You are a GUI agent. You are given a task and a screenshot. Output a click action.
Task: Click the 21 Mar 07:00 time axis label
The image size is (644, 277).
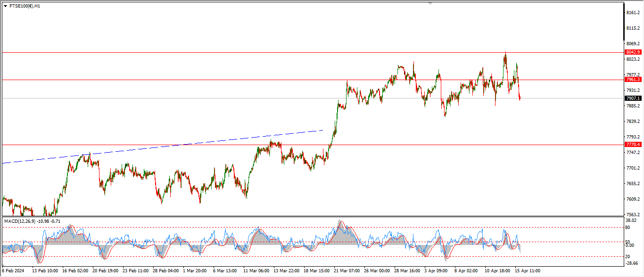click(347, 271)
